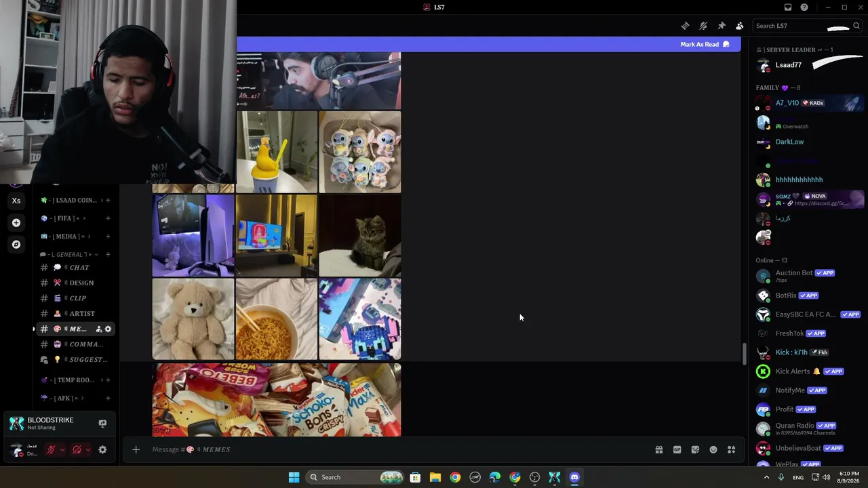Image resolution: width=868 pixels, height=488 pixels.
Task: Open the Threads icon in channel header
Action: coord(685,26)
